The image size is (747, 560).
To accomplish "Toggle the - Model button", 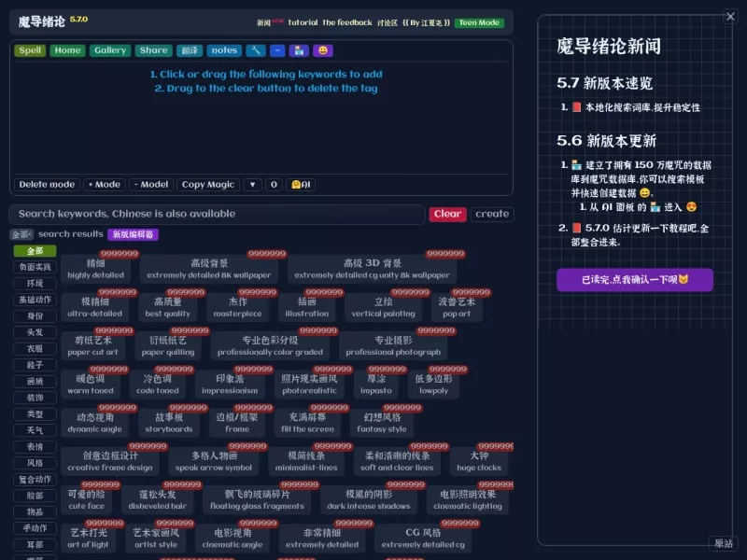I will coord(151,185).
